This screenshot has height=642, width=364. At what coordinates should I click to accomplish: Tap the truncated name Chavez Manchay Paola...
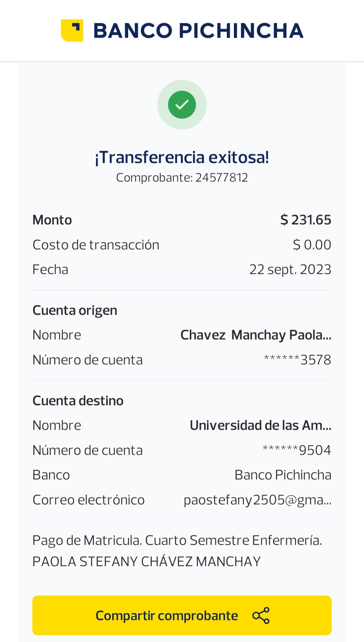tap(256, 335)
